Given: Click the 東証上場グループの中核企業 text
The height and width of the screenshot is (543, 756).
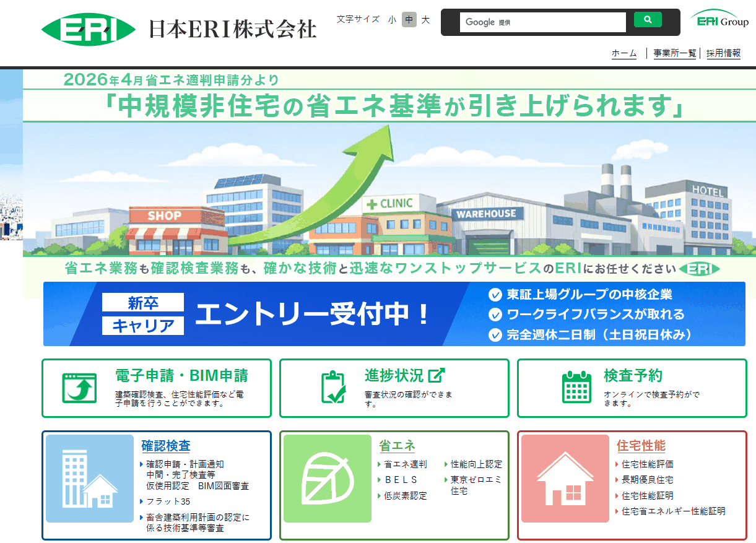Looking at the screenshot, I should coord(589,295).
